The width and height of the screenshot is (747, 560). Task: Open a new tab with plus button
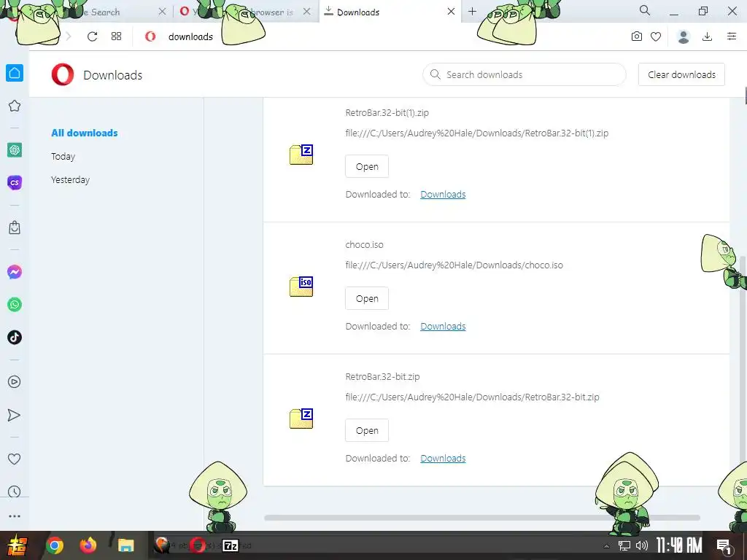[472, 12]
